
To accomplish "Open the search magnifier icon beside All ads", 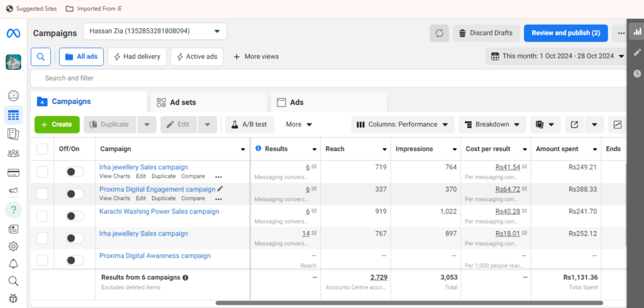I will point(40,57).
